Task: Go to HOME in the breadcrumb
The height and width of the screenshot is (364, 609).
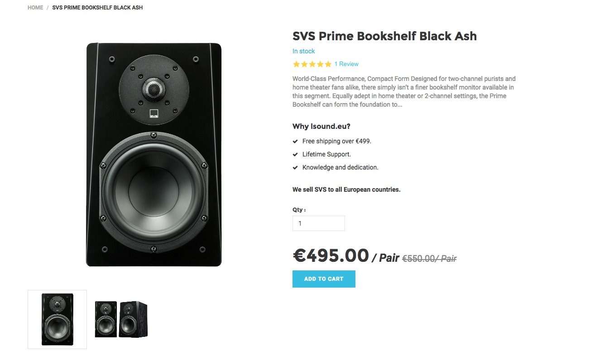Action: coord(35,8)
